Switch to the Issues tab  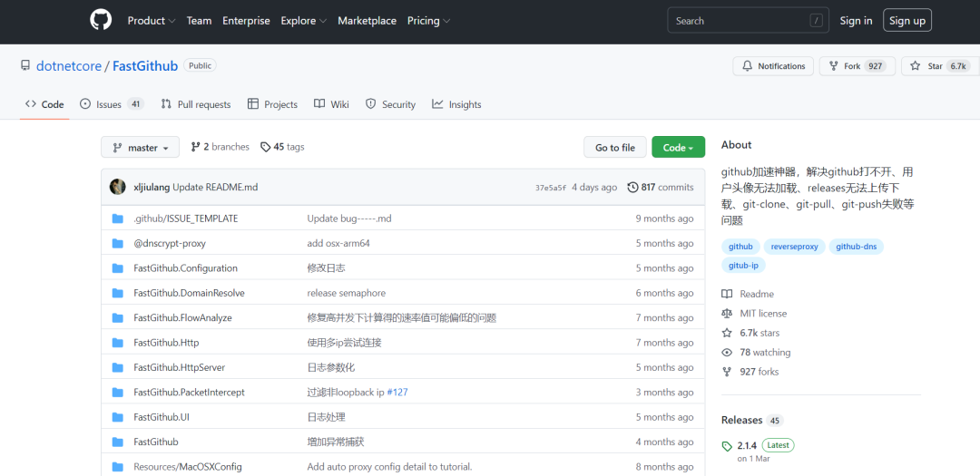(112, 104)
